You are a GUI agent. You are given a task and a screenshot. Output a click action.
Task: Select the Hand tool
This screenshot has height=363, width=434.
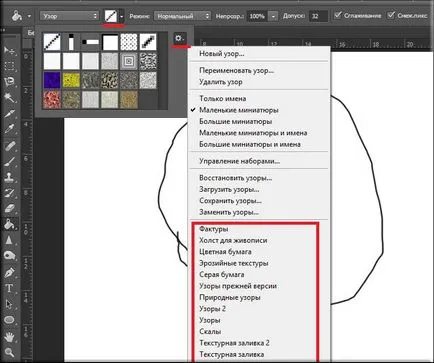click(9, 337)
